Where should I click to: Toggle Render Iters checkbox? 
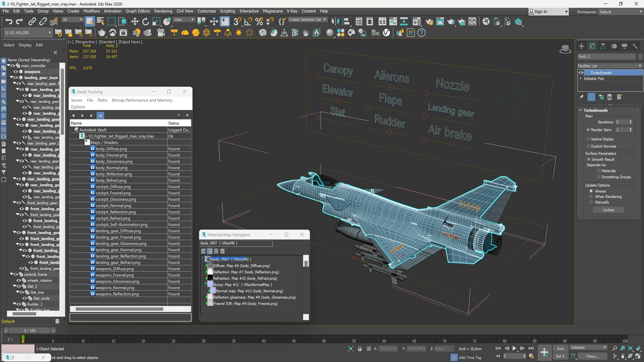point(588,130)
